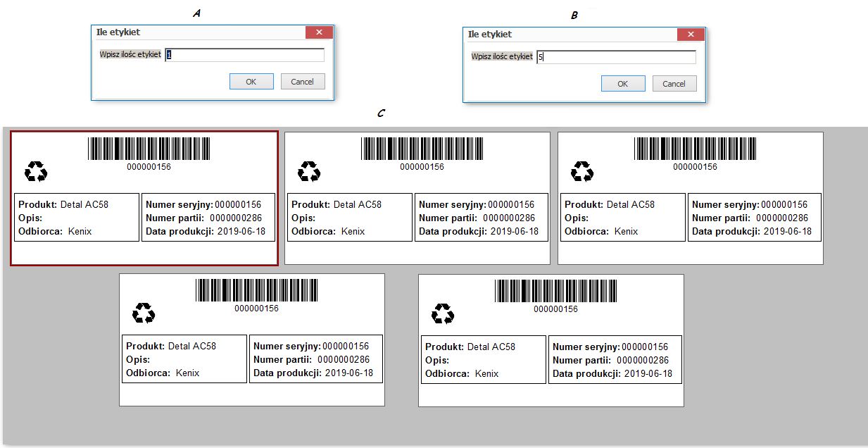Screen dimensions: 868x448
Task: Focus the label count field containing 1
Action: point(245,55)
